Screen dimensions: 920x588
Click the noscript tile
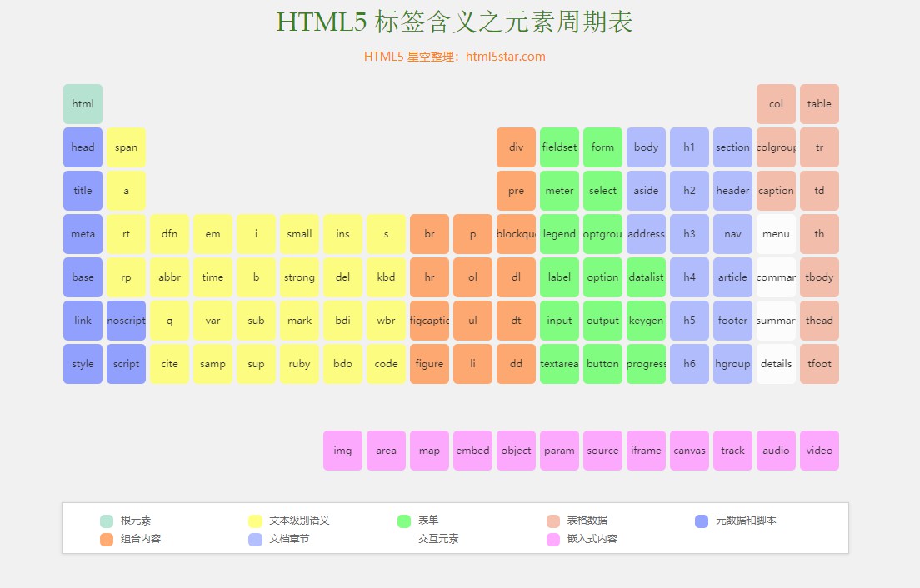pyautogui.click(x=126, y=321)
